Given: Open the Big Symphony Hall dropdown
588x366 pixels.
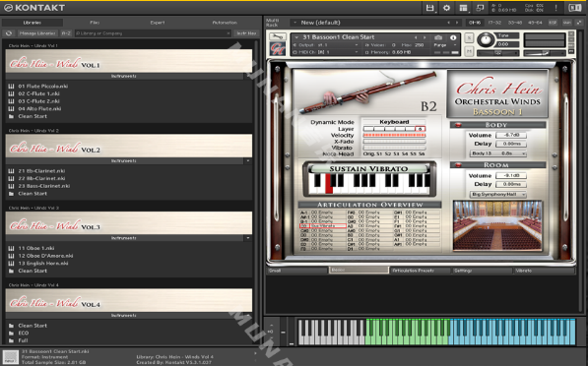Looking at the screenshot, I should point(498,194).
